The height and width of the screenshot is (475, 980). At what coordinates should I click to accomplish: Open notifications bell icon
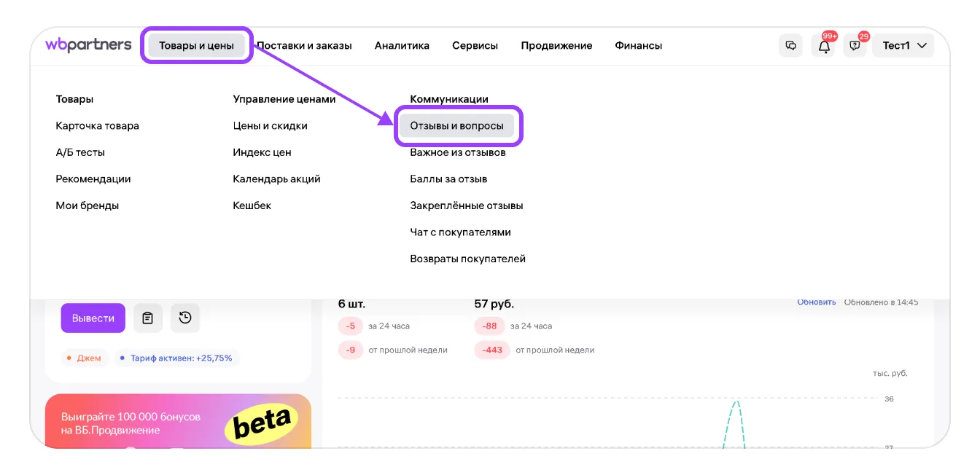click(824, 46)
